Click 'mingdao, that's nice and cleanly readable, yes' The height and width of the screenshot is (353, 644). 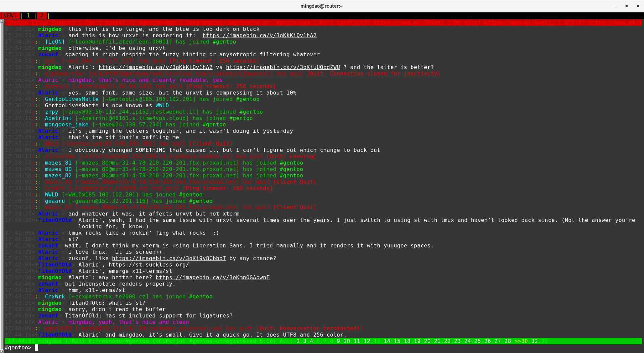tap(146, 80)
